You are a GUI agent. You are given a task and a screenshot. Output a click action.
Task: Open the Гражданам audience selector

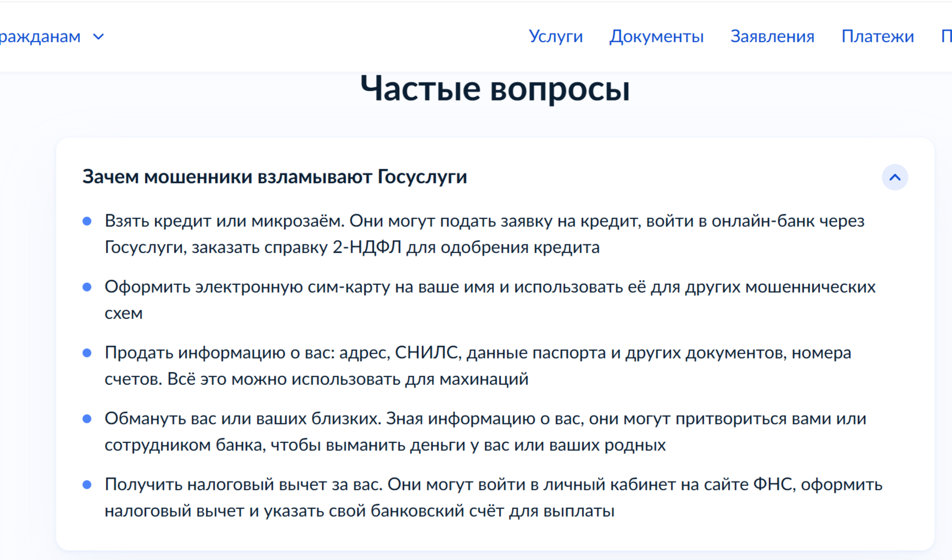(x=40, y=37)
